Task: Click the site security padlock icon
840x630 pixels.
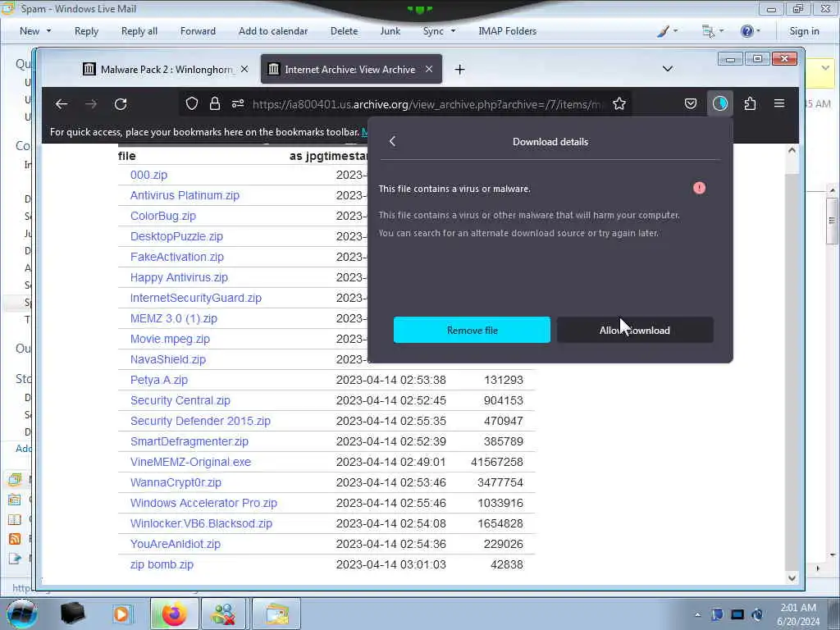Action: [x=215, y=104]
